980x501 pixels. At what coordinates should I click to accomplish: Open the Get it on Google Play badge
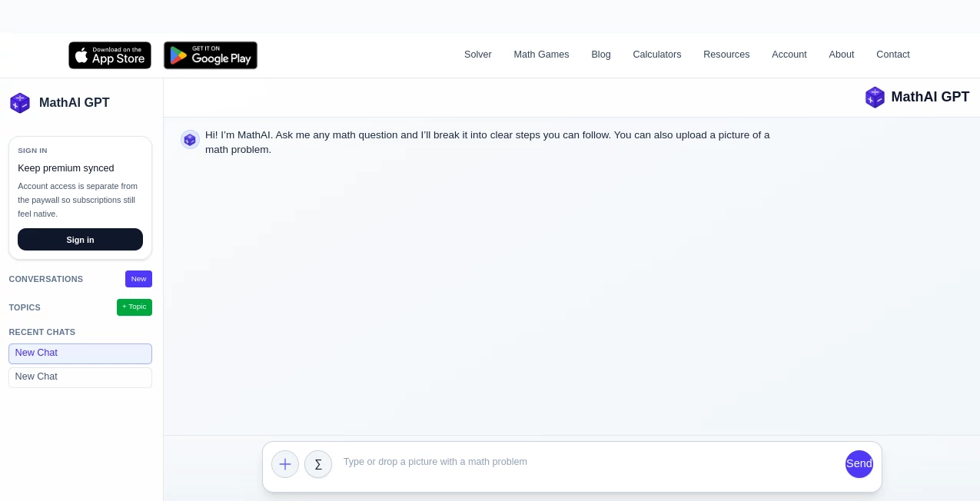click(x=211, y=55)
